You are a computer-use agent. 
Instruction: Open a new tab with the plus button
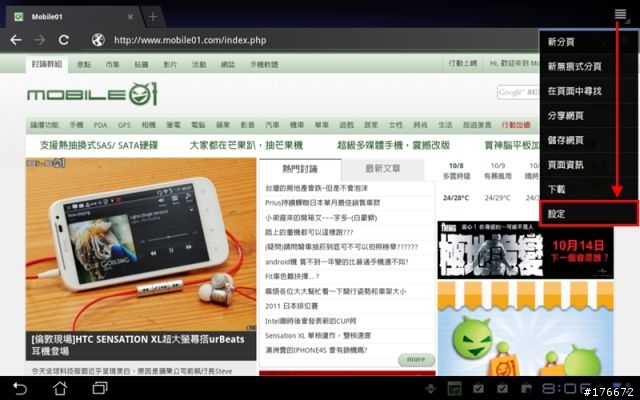click(153, 17)
